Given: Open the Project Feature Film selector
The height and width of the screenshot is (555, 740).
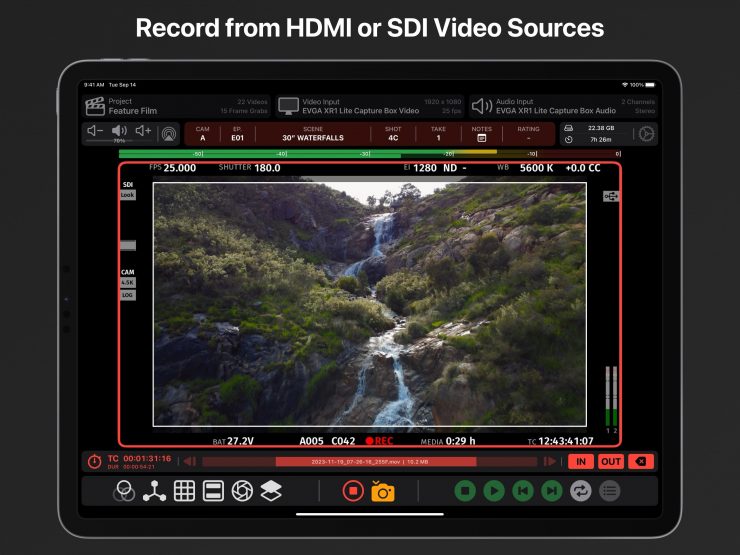Looking at the screenshot, I should 176,106.
